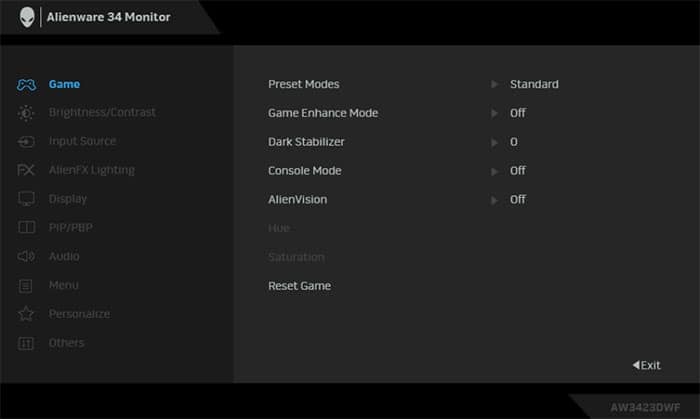This screenshot has width=700, height=419.
Task: Expand the AlienVision arrow
Action: pyautogui.click(x=494, y=199)
